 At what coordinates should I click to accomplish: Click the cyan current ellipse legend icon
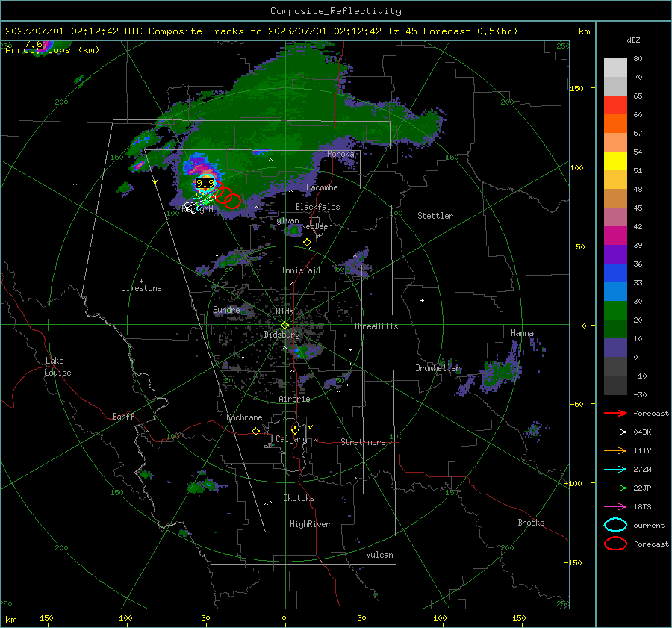coord(615,525)
